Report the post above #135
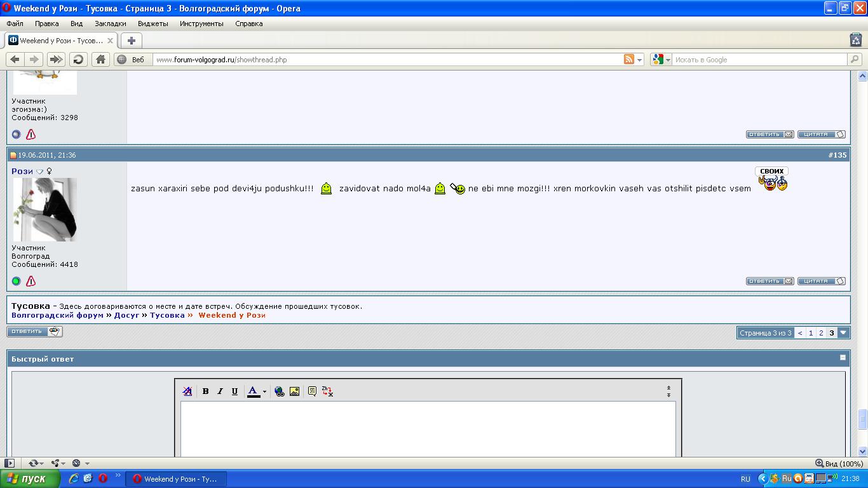868x488 pixels. click(x=31, y=134)
